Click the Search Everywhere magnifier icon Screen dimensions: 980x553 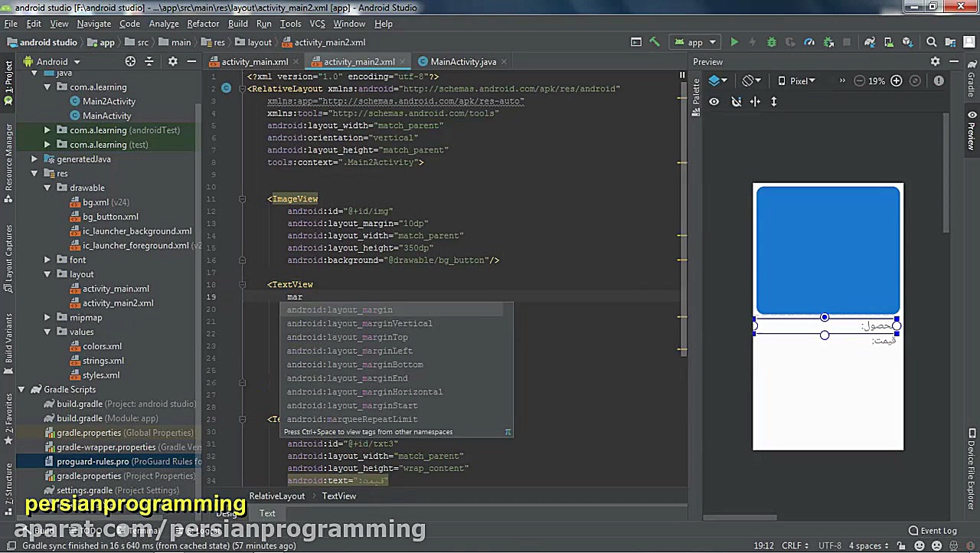click(x=931, y=43)
